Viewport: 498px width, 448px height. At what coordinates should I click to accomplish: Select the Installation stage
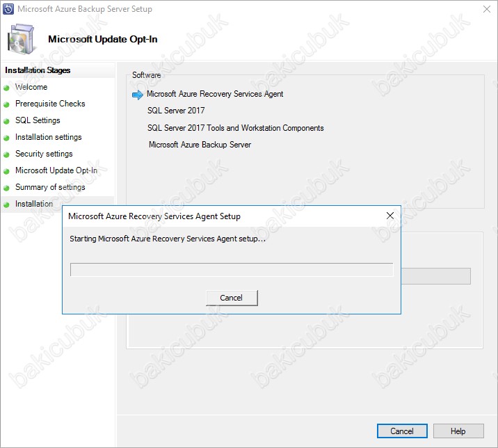click(x=34, y=204)
